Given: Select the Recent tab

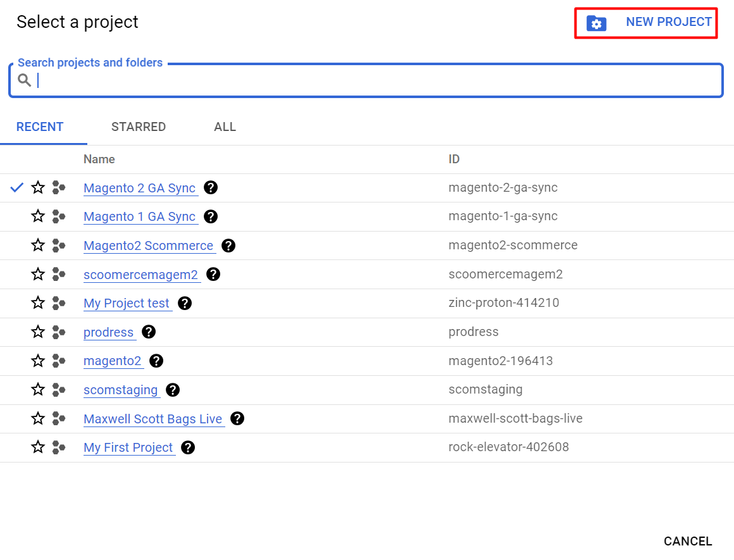Looking at the screenshot, I should (x=40, y=127).
